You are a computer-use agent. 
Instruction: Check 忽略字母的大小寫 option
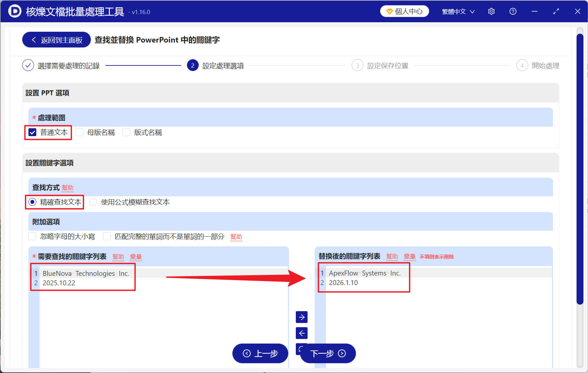click(32, 236)
